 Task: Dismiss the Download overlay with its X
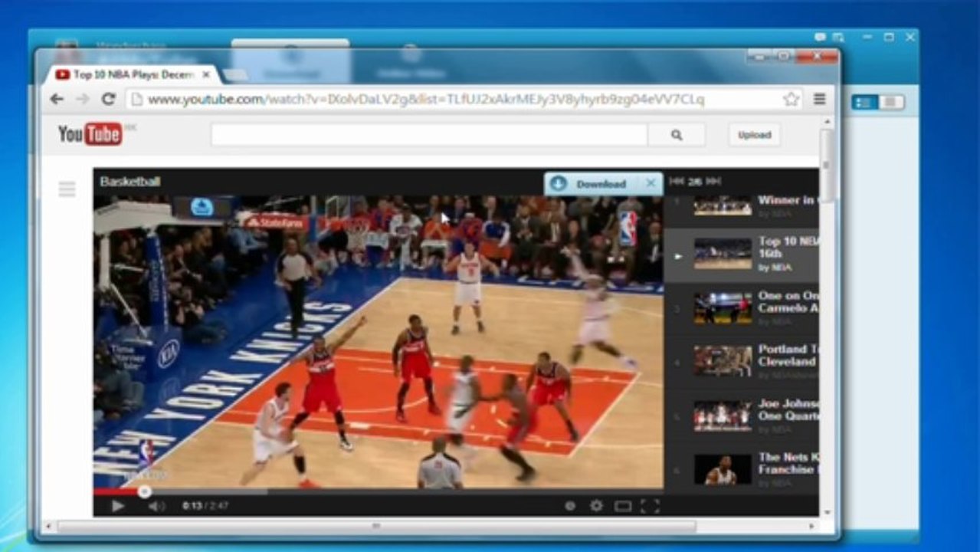click(x=651, y=183)
